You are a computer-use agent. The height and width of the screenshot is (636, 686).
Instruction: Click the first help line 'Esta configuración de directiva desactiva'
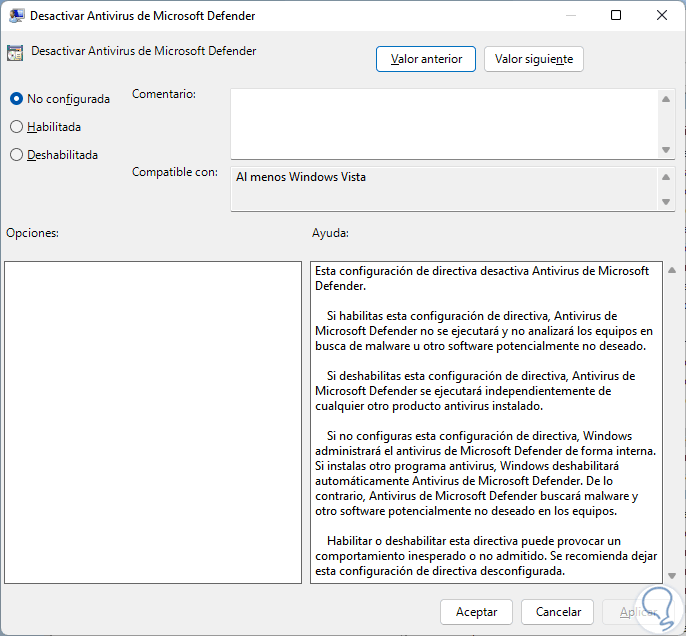point(482,271)
